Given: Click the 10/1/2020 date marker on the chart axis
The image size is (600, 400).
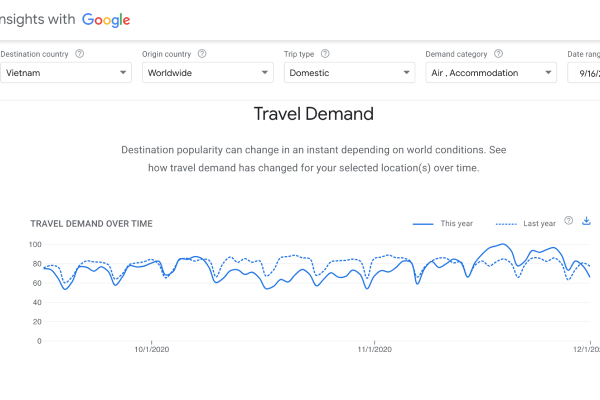Looking at the screenshot, I should click(153, 349).
